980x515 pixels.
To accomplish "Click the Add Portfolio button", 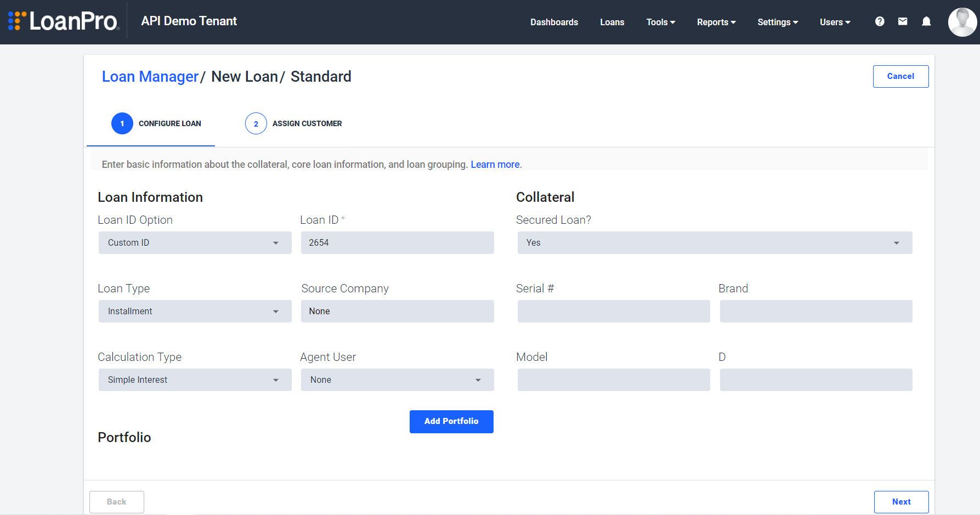I will coord(451,421).
